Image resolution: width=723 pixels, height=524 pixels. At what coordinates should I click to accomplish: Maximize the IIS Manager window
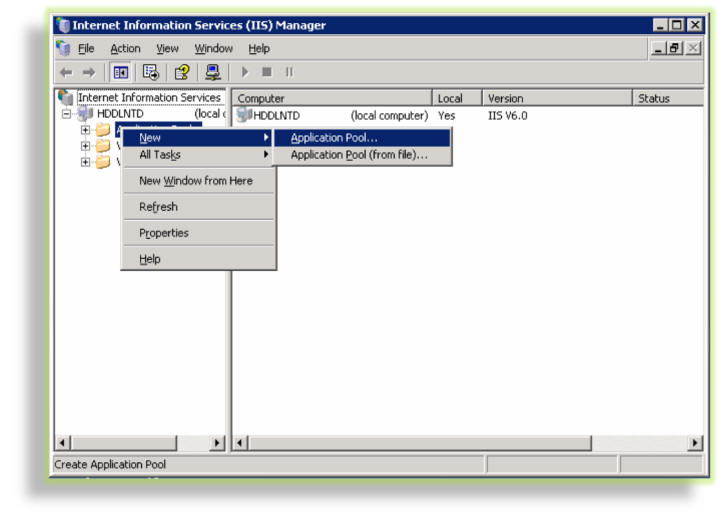click(x=676, y=25)
